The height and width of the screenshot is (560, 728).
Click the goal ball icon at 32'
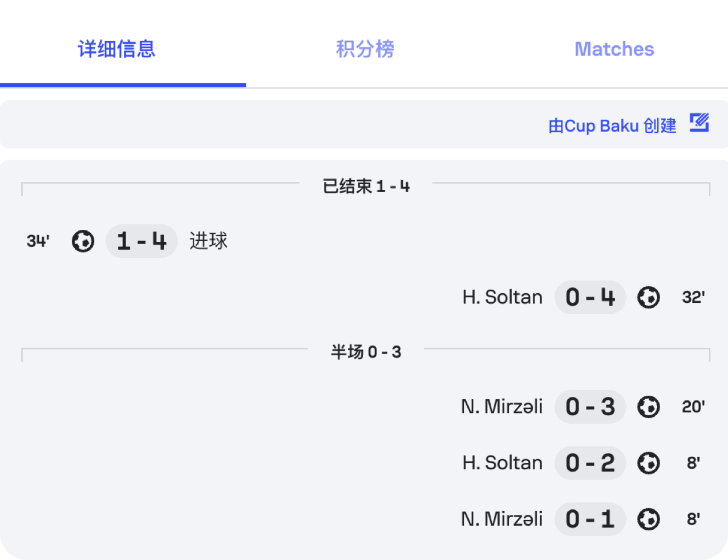649,298
